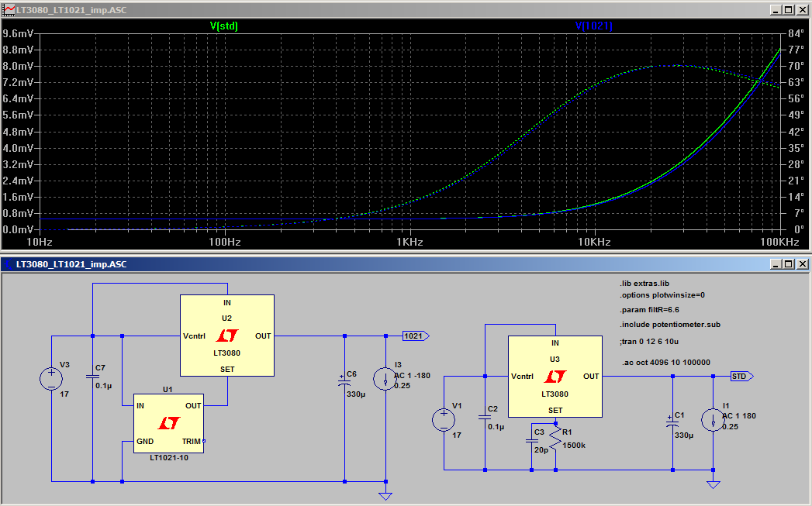Click the 1021 output net flag
Viewport: 812px width, 506px height.
pos(416,336)
